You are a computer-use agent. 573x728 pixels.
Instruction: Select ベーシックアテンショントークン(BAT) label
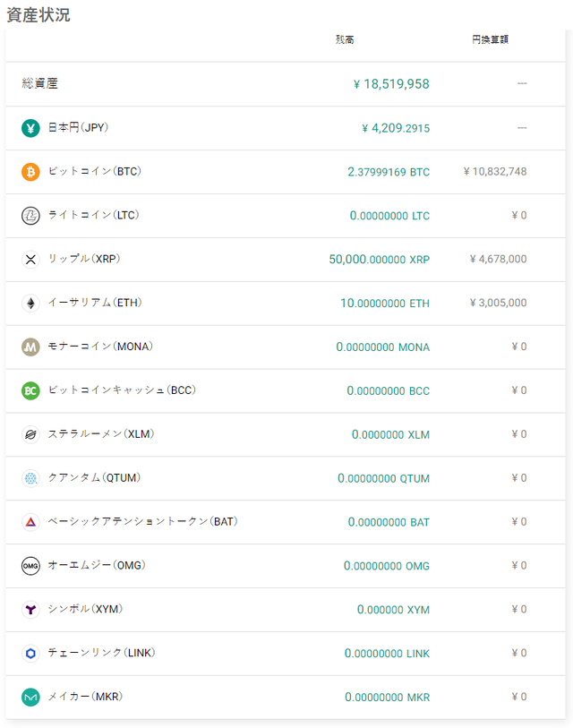[x=142, y=521]
